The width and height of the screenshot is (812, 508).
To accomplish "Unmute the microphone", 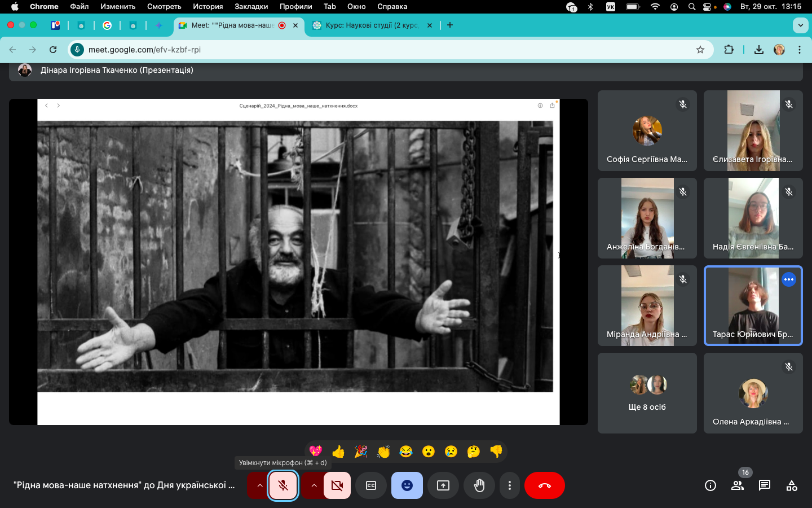I will coord(283,485).
